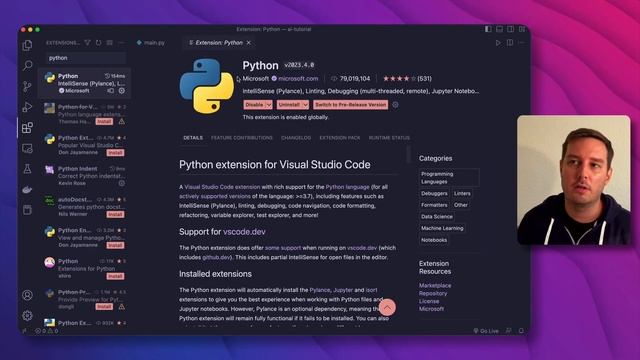This screenshot has width=640, height=360.
Task: Expand the Uninstall button dropdown arrow
Action: coord(305,105)
